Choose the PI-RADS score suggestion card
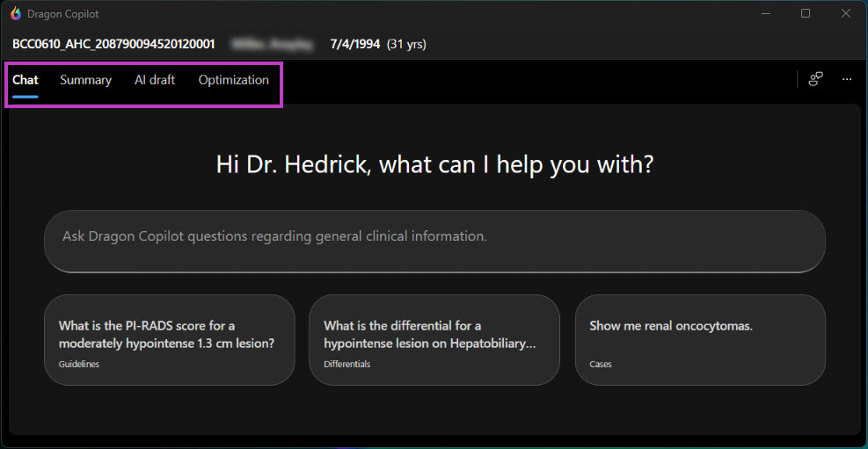 click(x=169, y=339)
